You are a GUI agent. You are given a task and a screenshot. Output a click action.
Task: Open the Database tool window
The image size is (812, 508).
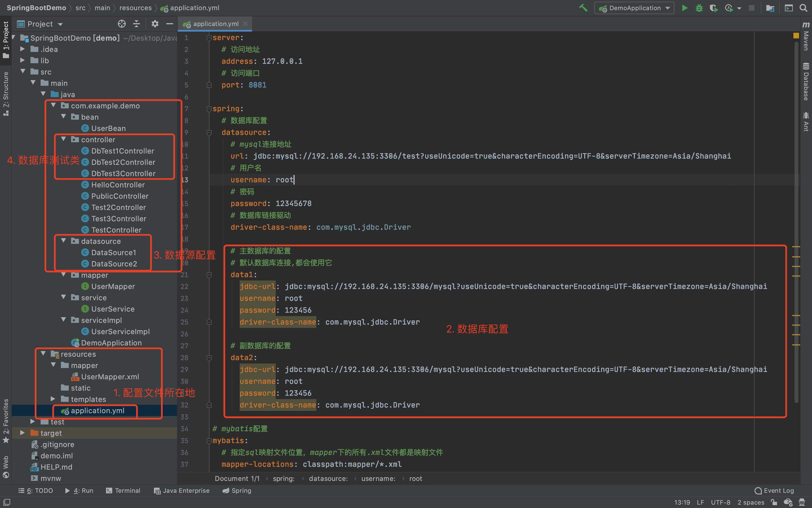[806, 82]
